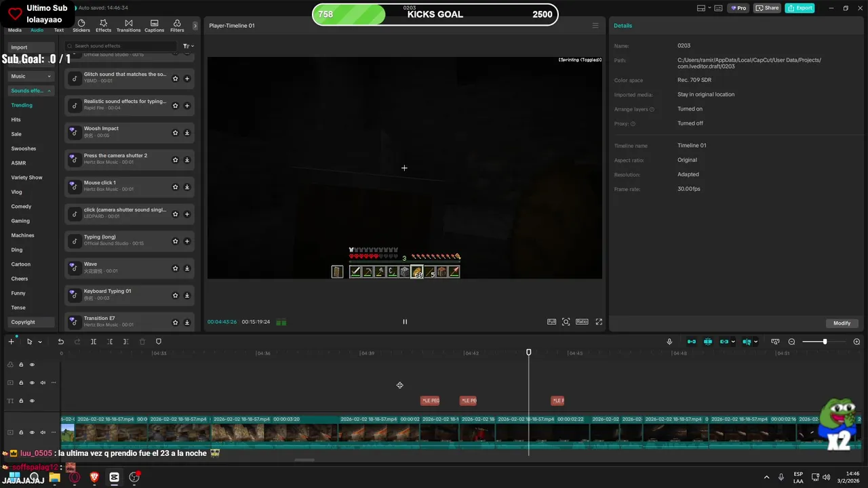Click the CapCut taskbar icon
This screenshot has width=868, height=488.
[x=114, y=477]
